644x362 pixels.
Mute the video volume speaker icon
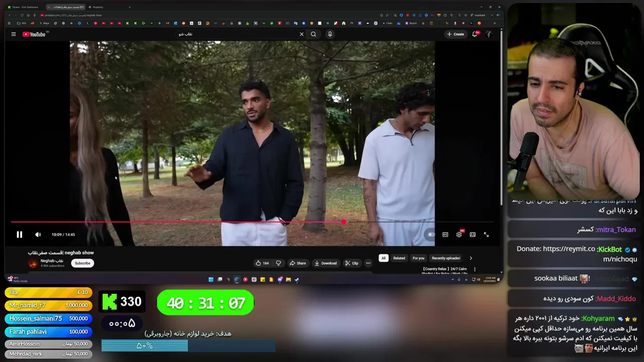tap(38, 234)
